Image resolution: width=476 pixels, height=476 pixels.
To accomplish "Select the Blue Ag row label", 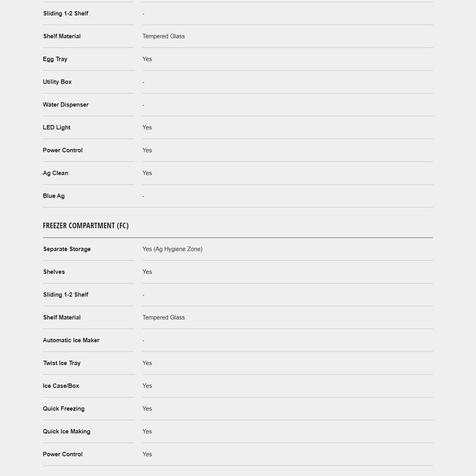I will coord(54,196).
